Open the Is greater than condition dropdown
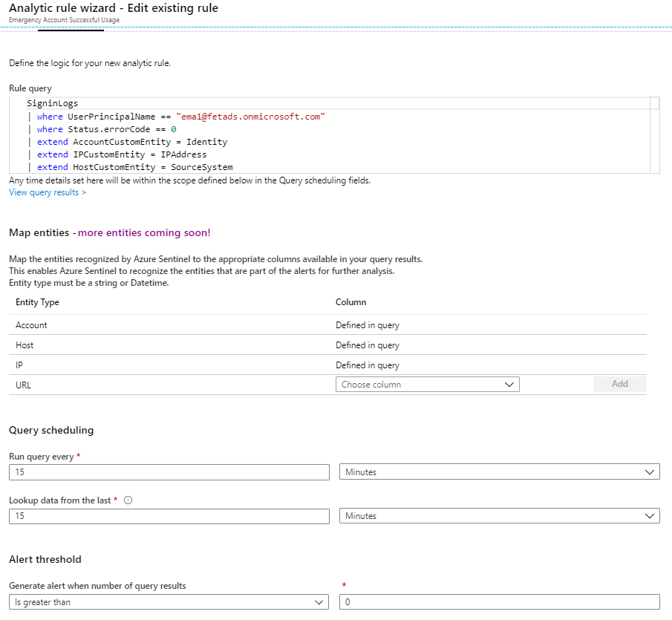The height and width of the screenshot is (620, 672). pos(169,602)
